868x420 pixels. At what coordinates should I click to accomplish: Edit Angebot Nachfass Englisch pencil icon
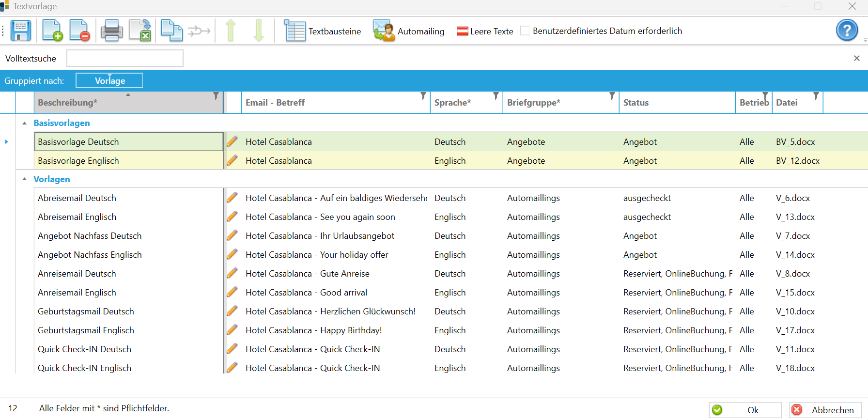pos(232,254)
